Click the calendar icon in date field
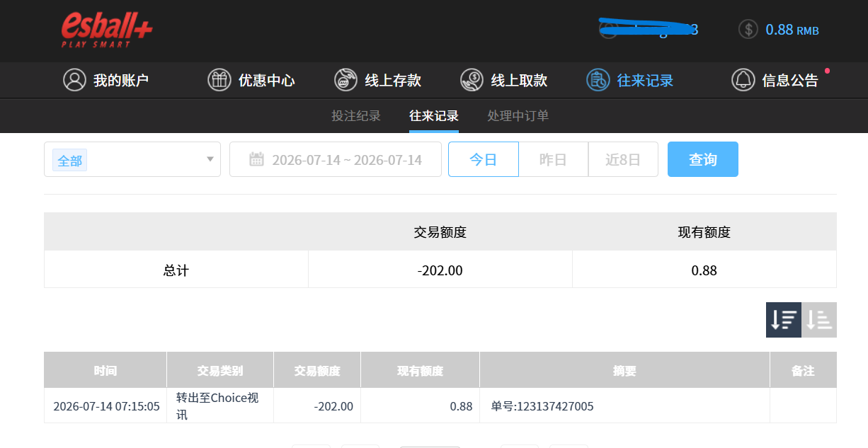868x448 pixels. 256,159
